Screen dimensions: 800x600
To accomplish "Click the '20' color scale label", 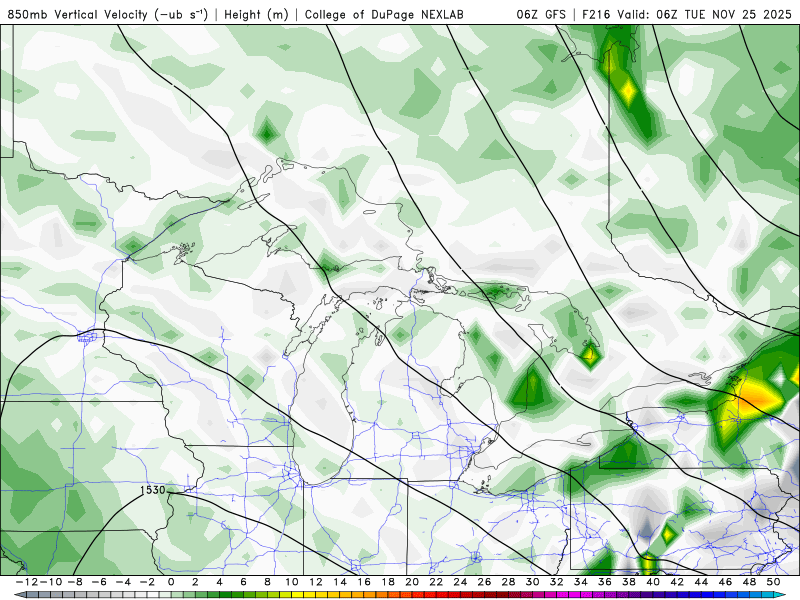I will click(x=412, y=582).
